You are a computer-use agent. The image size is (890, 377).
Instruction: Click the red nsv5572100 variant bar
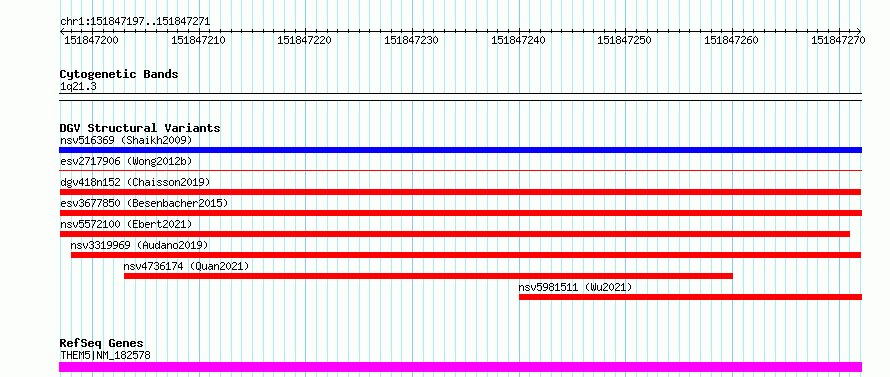(x=455, y=234)
